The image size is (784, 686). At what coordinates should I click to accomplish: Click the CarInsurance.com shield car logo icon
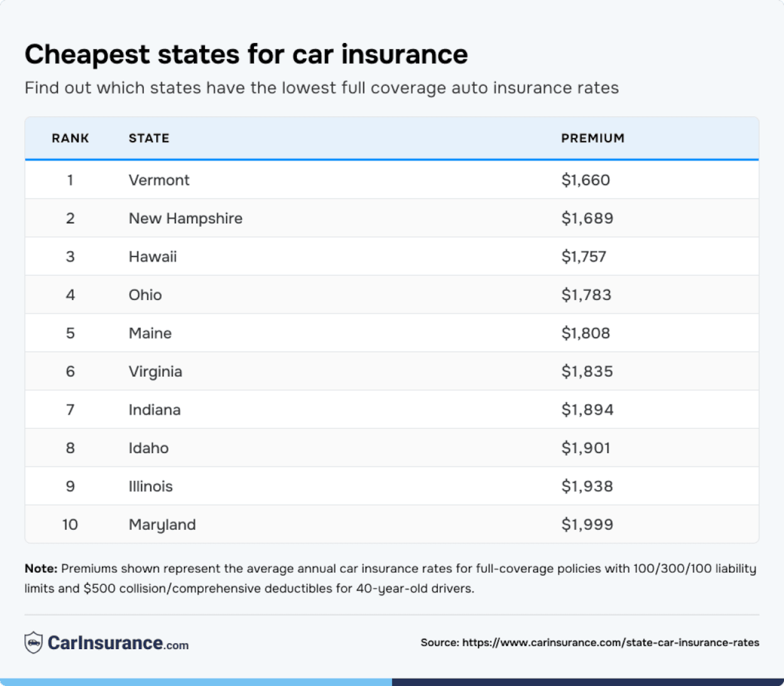coord(34,642)
